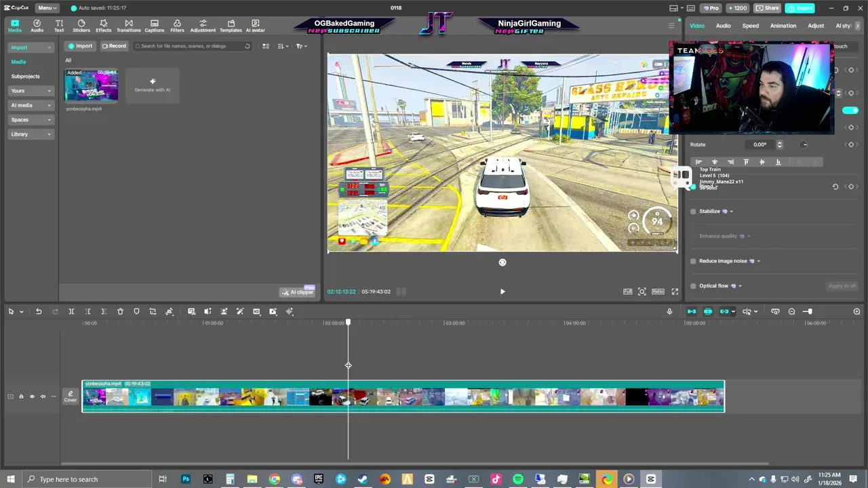Screen dimensions: 868x488
Task: Enable the Stabilize checkbox
Action: click(693, 211)
